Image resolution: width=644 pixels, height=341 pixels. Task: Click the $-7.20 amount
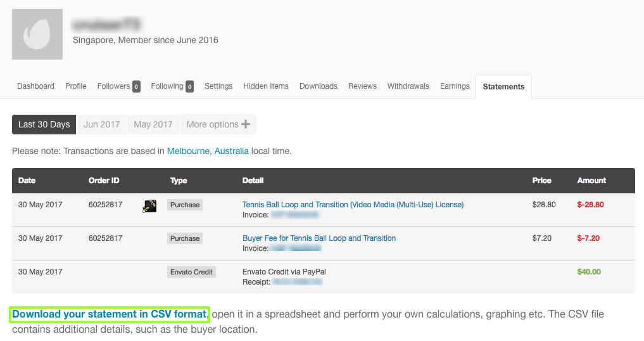coord(588,238)
